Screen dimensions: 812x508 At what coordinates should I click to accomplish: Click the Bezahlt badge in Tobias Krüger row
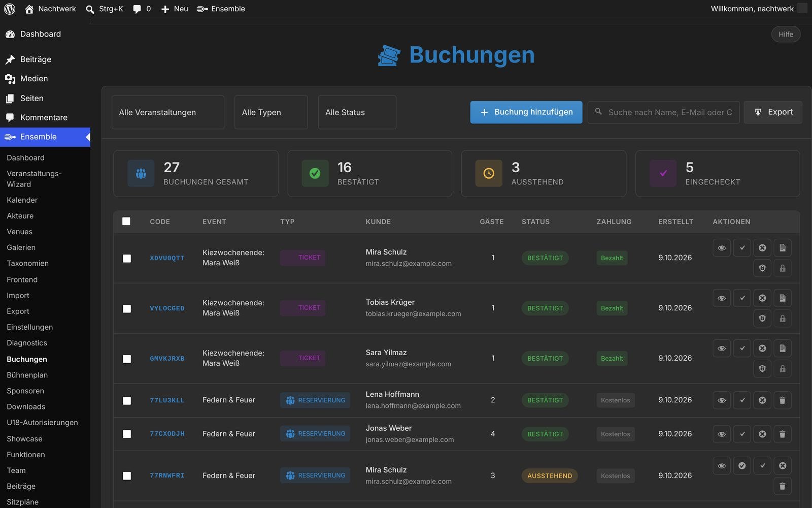tap(612, 308)
